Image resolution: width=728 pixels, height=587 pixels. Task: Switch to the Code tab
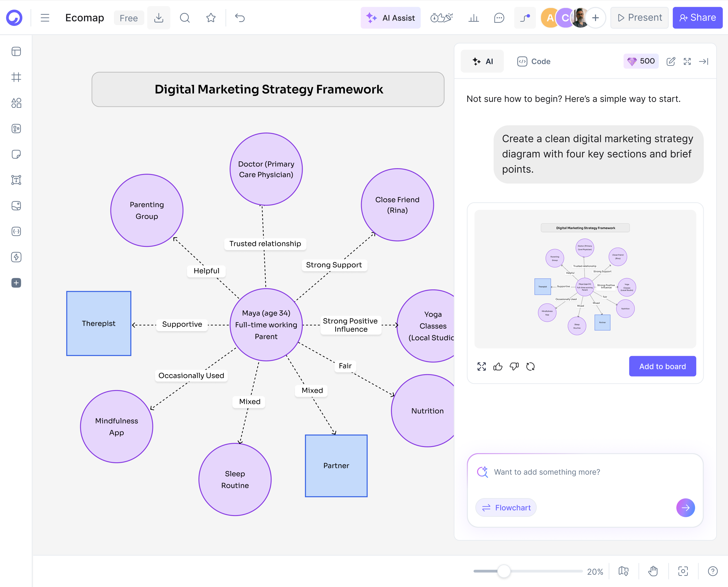click(x=534, y=61)
